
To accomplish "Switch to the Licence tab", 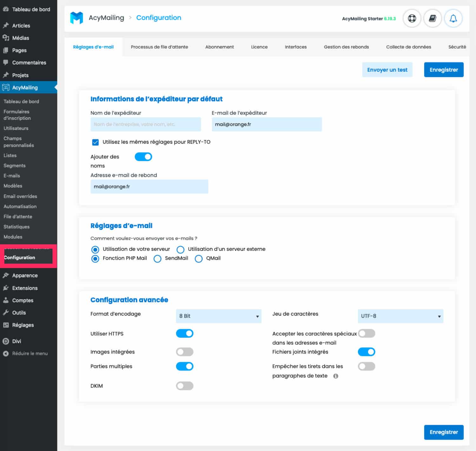I will point(259,47).
